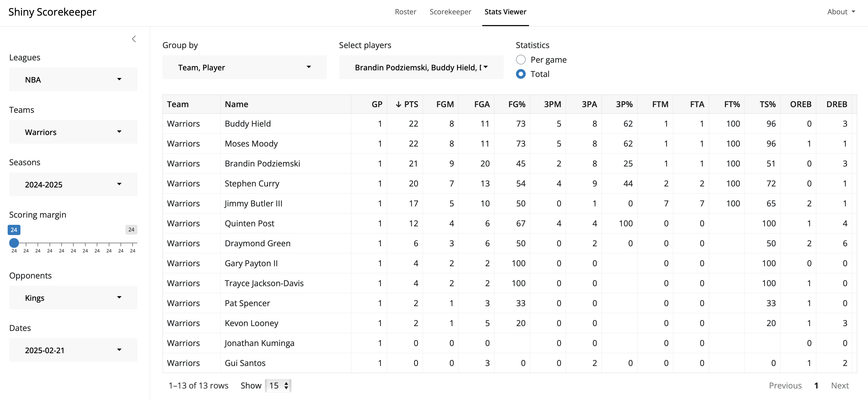868x400 pixels.
Task: Select the Total statistics option
Action: [x=521, y=74]
